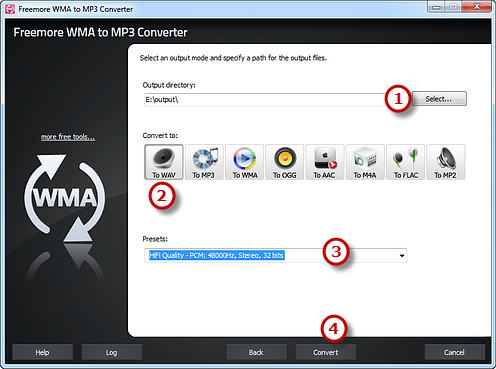This screenshot has width=496, height=369.
Task: Open the 'more free tools...' link
Action: 68,137
